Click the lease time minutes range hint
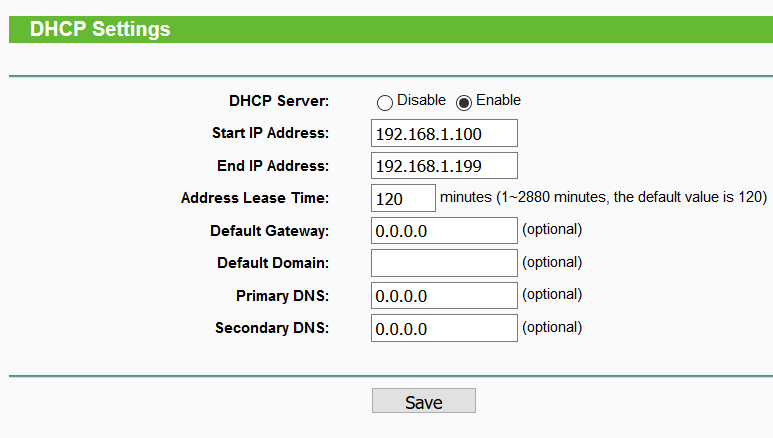Screen dimensions: 773x438 (x=603, y=197)
